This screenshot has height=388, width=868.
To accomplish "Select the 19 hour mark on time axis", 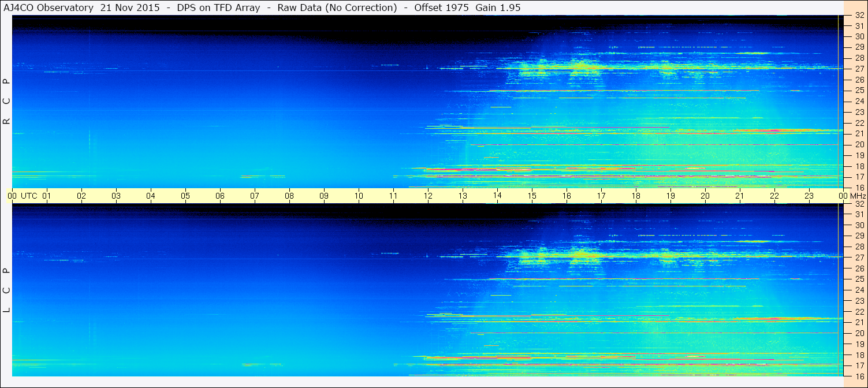I will (x=670, y=196).
